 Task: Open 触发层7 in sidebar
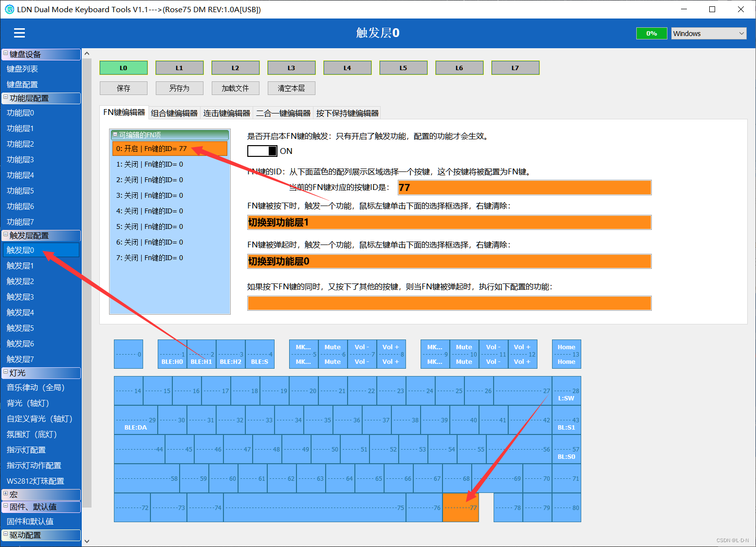41,359
